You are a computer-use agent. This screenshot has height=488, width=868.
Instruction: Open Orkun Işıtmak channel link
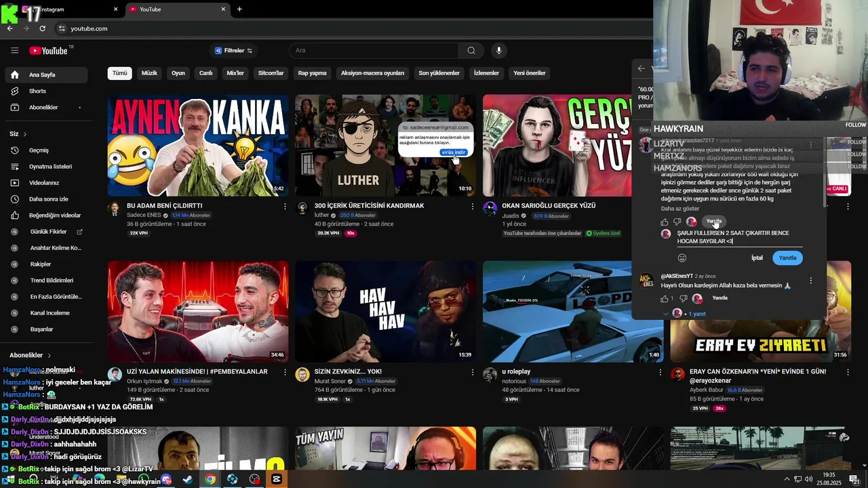[x=146, y=381]
